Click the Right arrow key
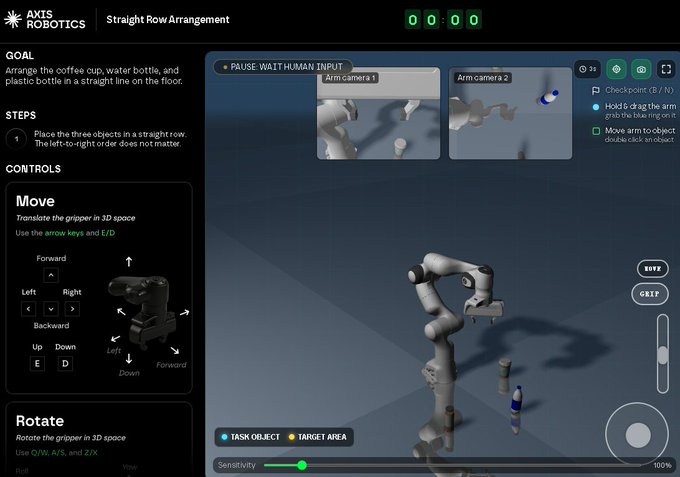 coord(72,309)
